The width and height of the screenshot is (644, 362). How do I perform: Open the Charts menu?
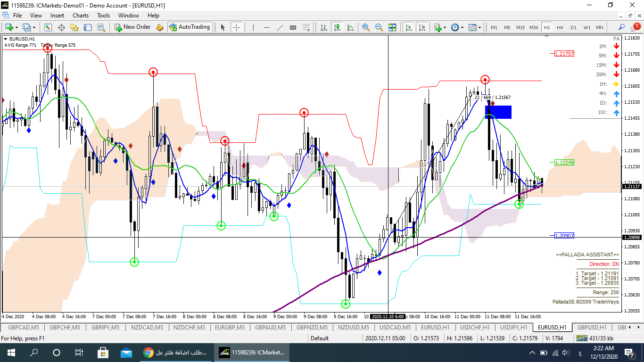click(80, 16)
